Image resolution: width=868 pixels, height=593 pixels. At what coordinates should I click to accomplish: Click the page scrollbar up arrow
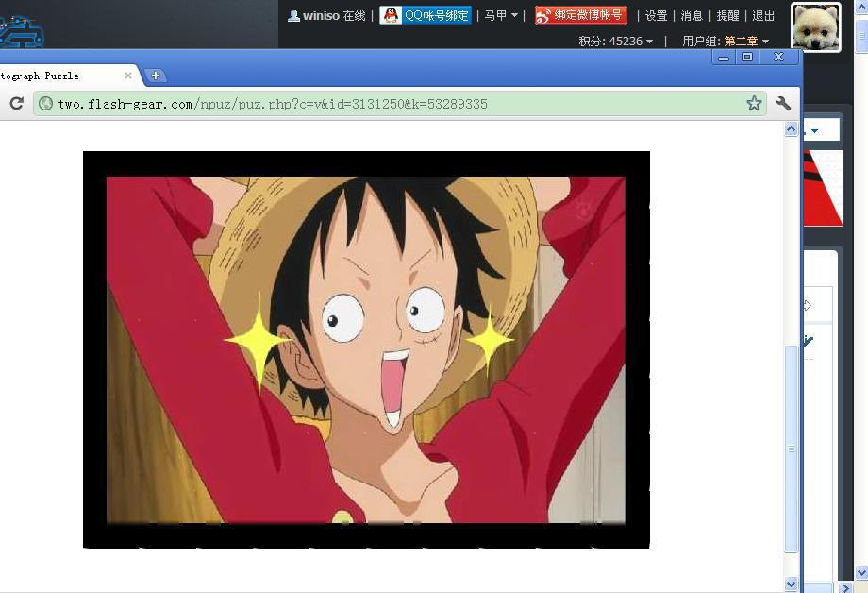(791, 130)
